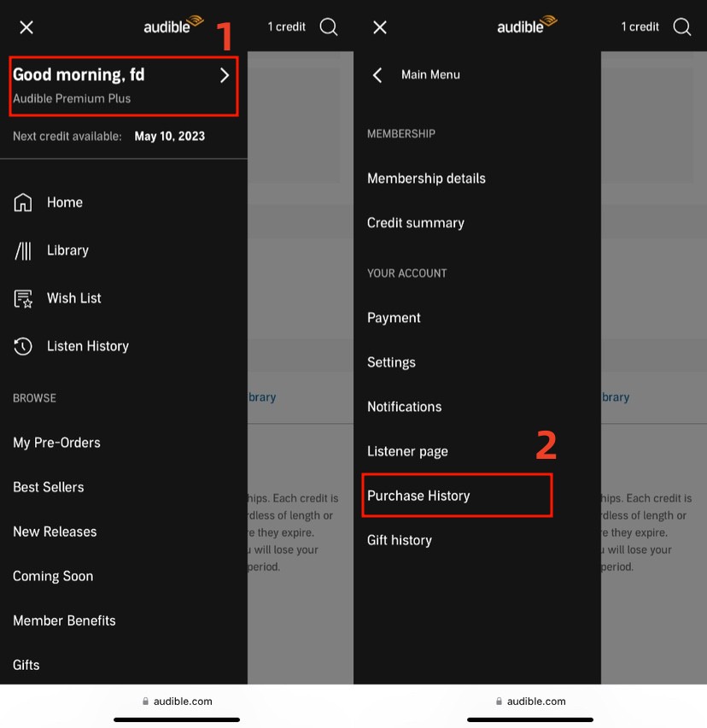The height and width of the screenshot is (728, 707).
Task: Browse New Releases
Action: 55,531
